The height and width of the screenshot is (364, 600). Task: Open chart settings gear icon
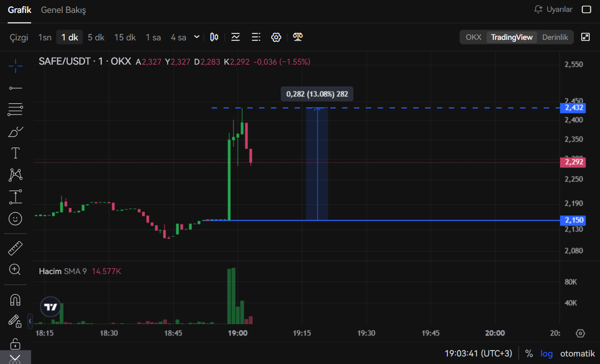click(x=276, y=37)
